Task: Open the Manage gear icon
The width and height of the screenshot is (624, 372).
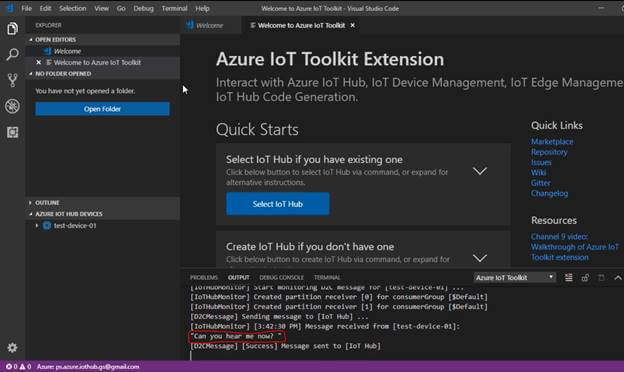Action: (12, 348)
